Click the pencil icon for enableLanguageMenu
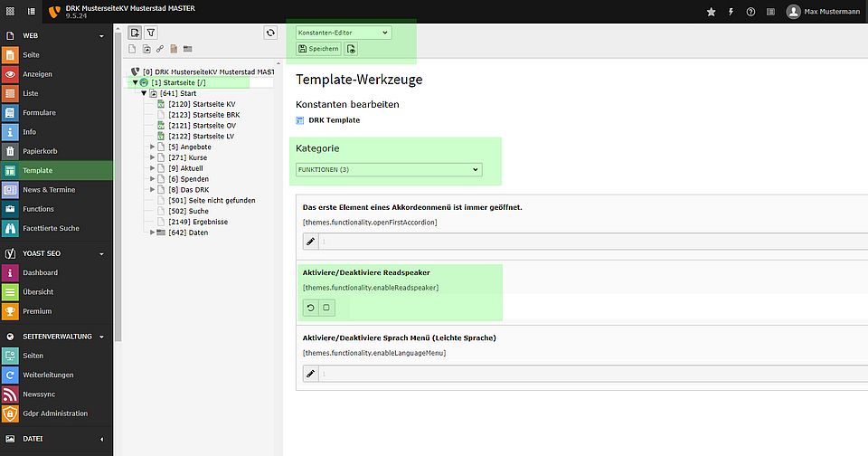This screenshot has height=456, width=868. click(x=310, y=374)
